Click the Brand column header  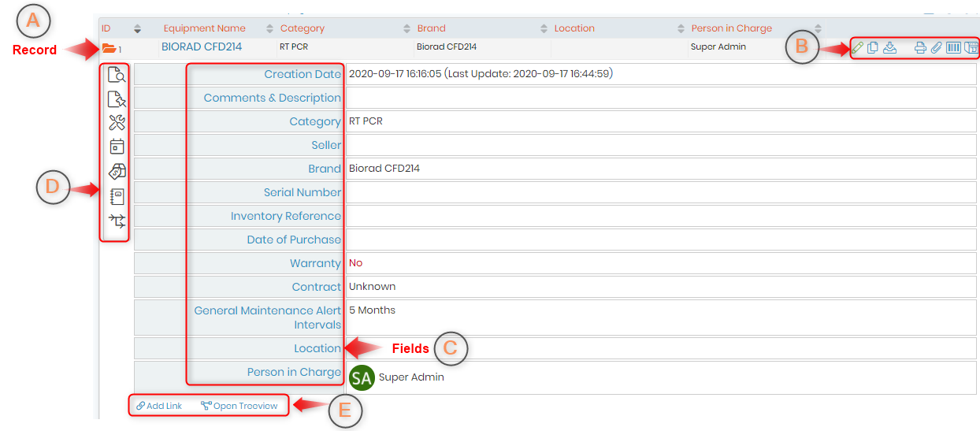pos(432,28)
